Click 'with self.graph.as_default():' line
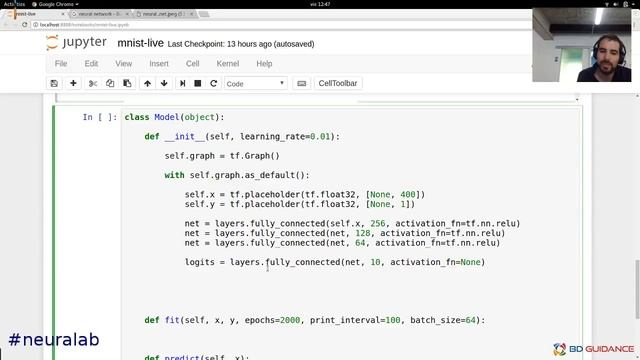This screenshot has width=640, height=360. pyautogui.click(x=237, y=175)
